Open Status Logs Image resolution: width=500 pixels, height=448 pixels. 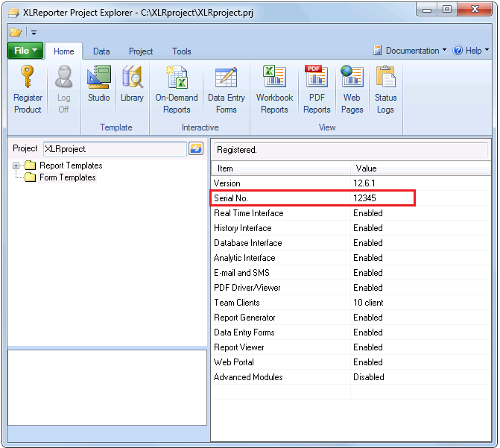[385, 89]
